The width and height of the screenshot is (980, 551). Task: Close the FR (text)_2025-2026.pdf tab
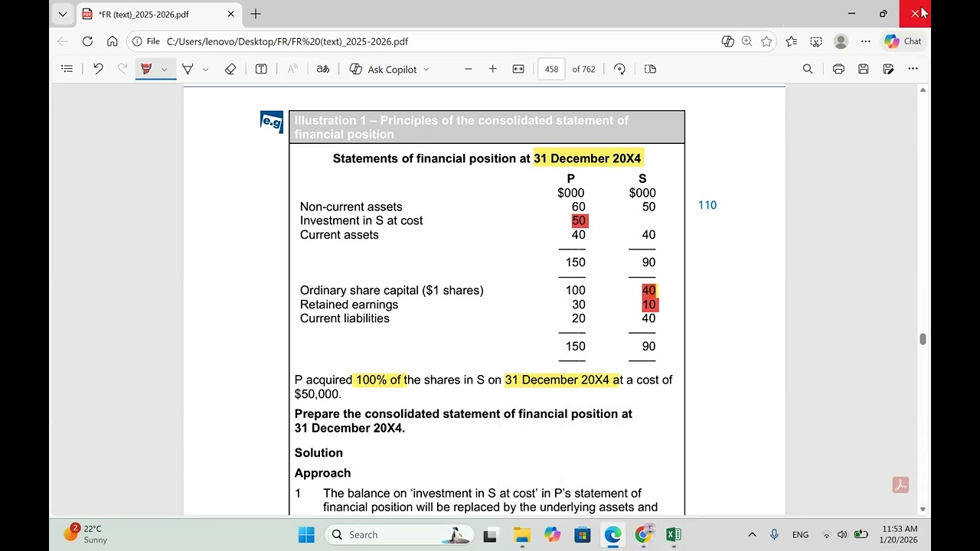click(230, 14)
